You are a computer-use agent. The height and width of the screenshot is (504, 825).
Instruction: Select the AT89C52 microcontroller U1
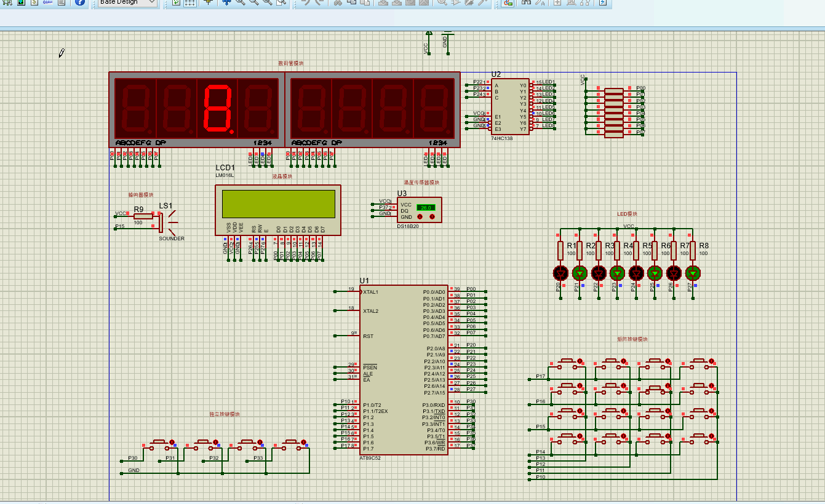(404, 369)
